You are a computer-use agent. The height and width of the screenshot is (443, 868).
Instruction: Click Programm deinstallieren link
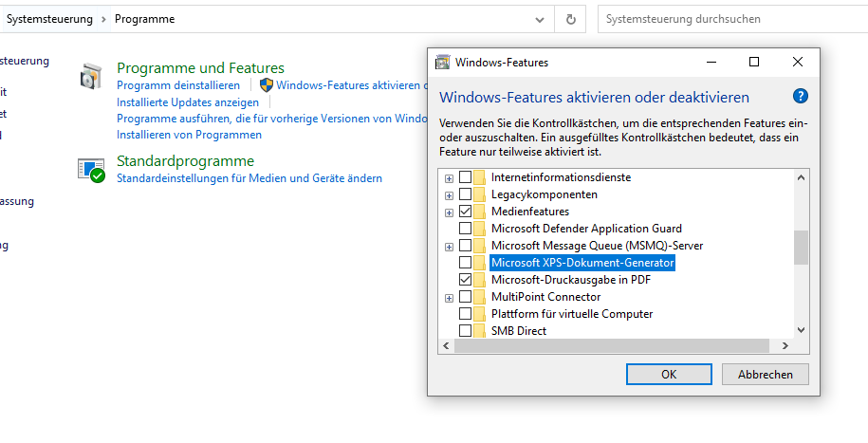(178, 85)
